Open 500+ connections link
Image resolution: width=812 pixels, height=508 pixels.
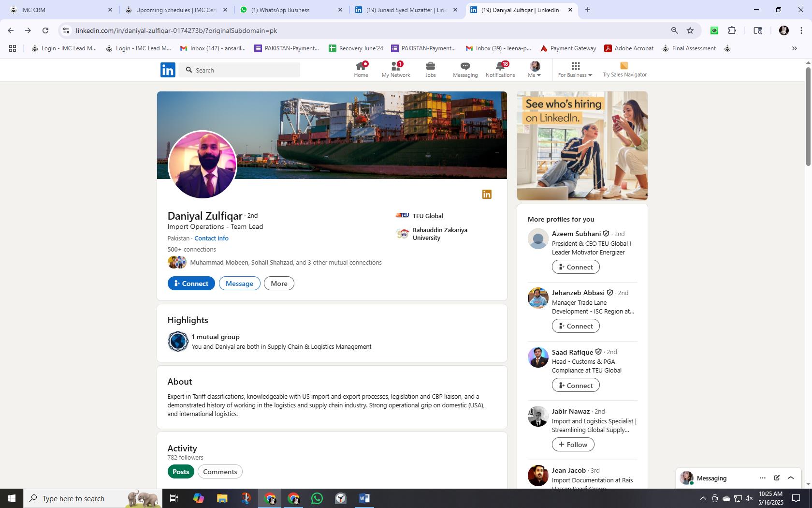[x=191, y=249]
